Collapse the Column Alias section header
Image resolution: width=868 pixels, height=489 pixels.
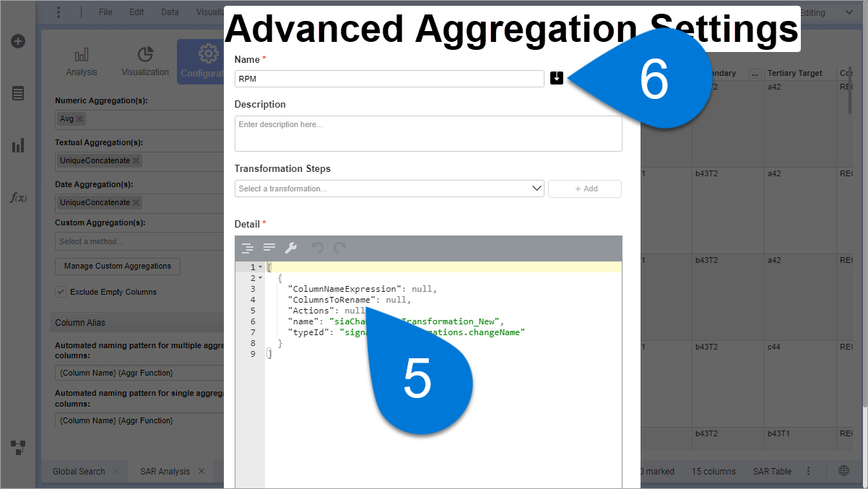pyautogui.click(x=137, y=323)
